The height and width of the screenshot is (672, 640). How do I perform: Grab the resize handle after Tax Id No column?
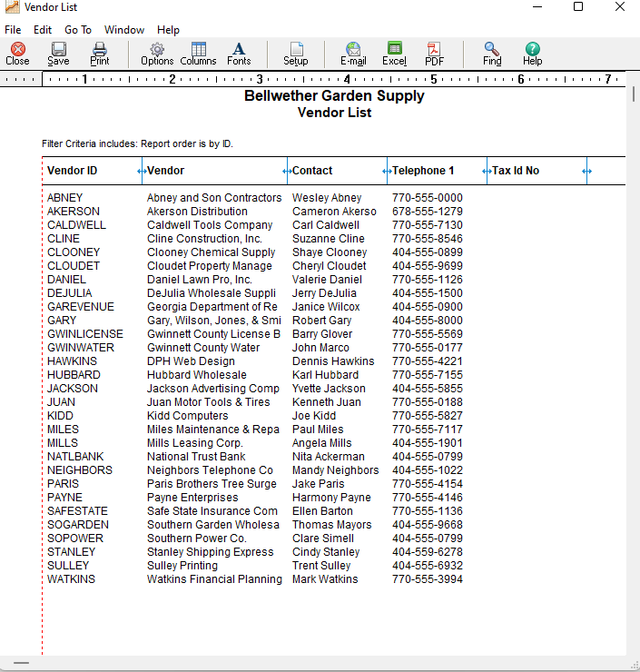coord(586,171)
